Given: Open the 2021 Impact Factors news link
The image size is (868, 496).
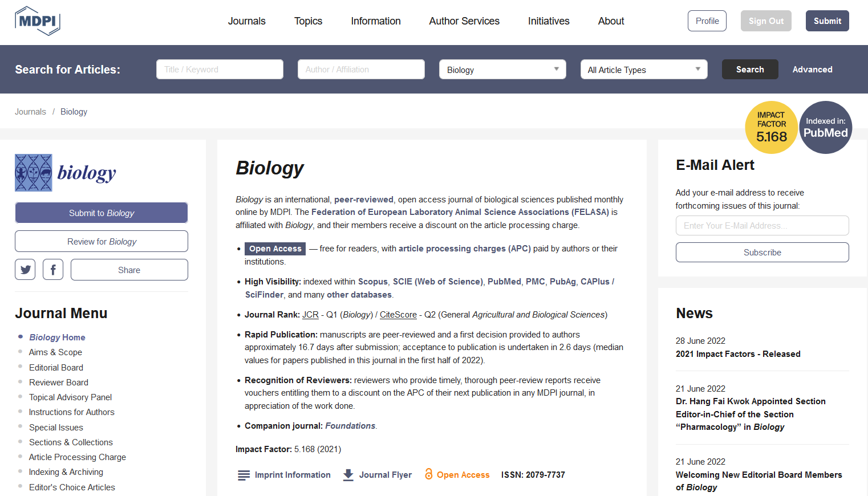Looking at the screenshot, I should pyautogui.click(x=738, y=354).
